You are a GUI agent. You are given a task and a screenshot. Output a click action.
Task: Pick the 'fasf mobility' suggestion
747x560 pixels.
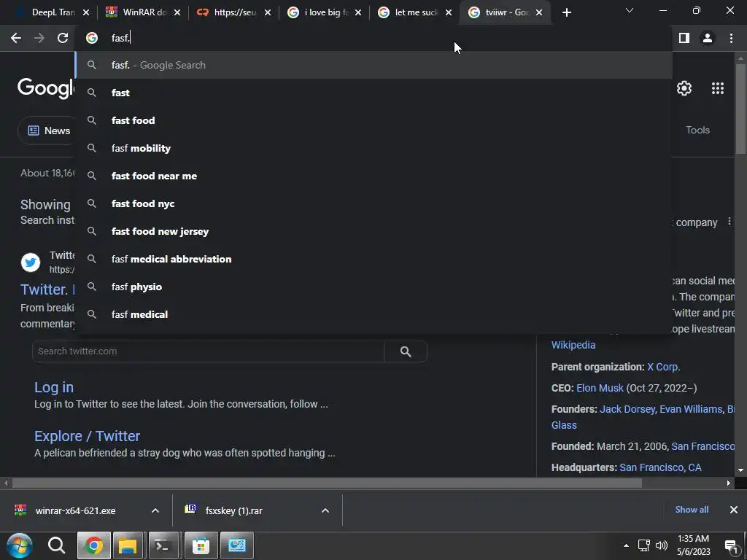(x=373, y=148)
